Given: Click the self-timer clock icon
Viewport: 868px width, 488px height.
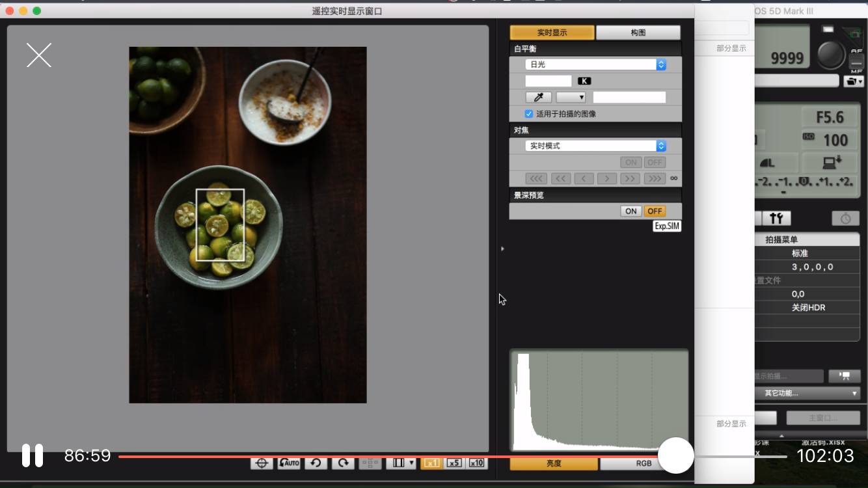Looking at the screenshot, I should click(x=845, y=219).
